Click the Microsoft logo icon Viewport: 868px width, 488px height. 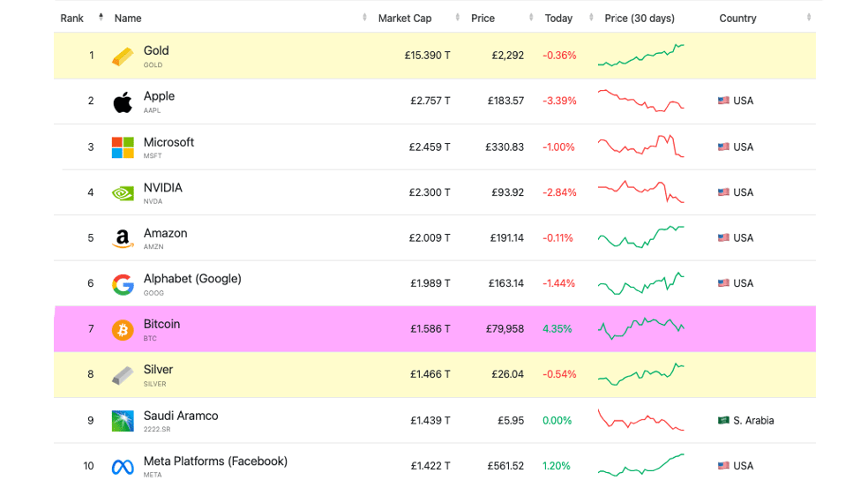(123, 147)
